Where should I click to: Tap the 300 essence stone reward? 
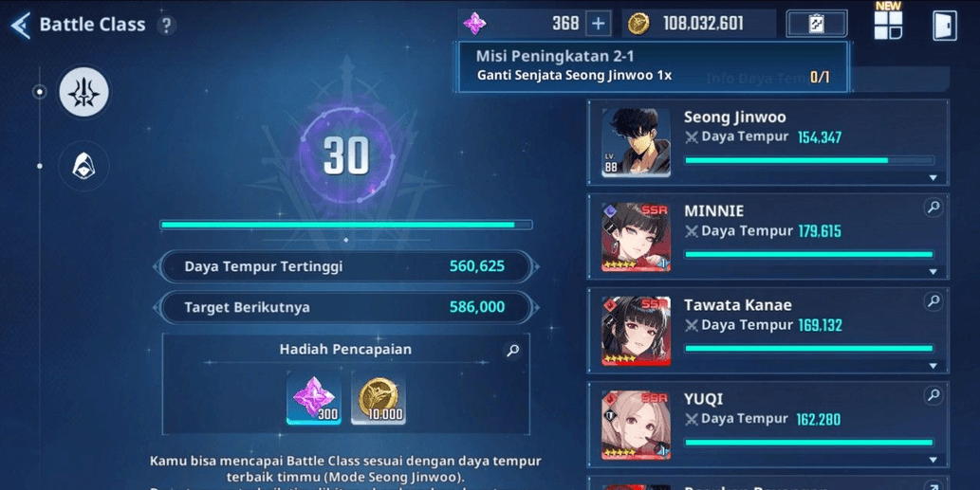314,398
